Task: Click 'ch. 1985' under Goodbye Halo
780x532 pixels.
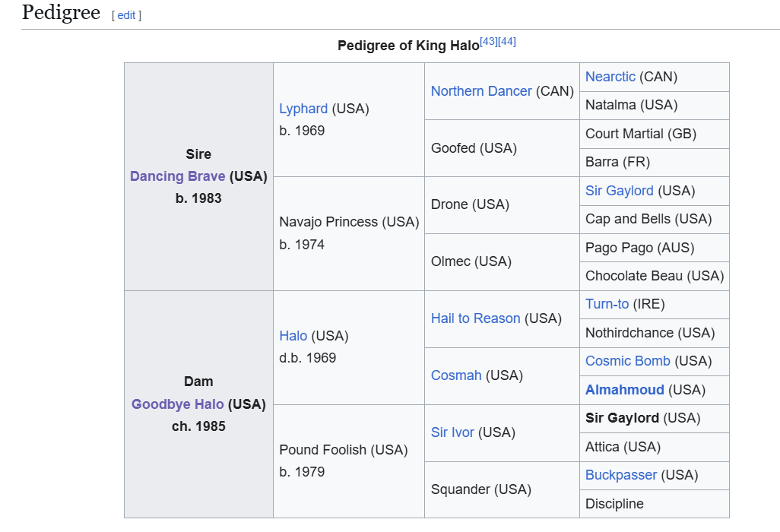Action: 198,426
